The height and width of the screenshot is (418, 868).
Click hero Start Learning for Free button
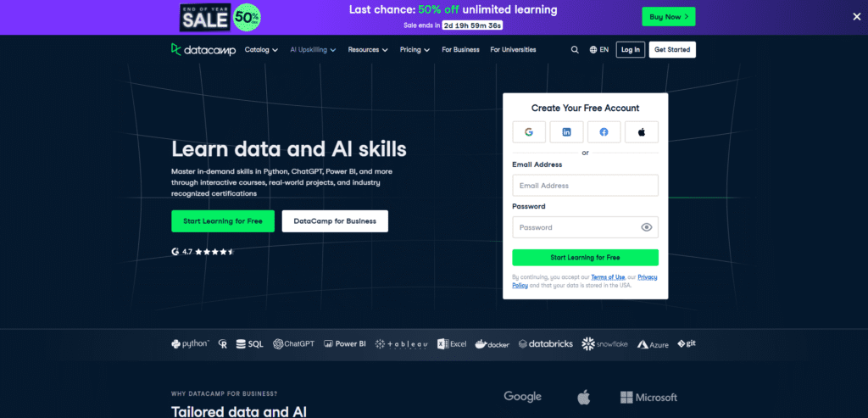pos(223,221)
